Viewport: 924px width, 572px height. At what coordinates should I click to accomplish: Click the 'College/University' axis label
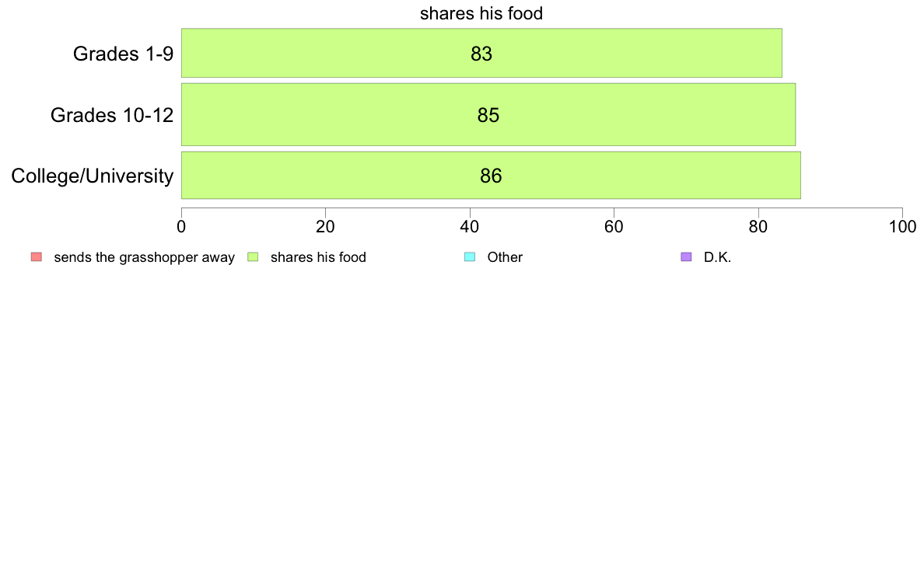pyautogui.click(x=93, y=176)
